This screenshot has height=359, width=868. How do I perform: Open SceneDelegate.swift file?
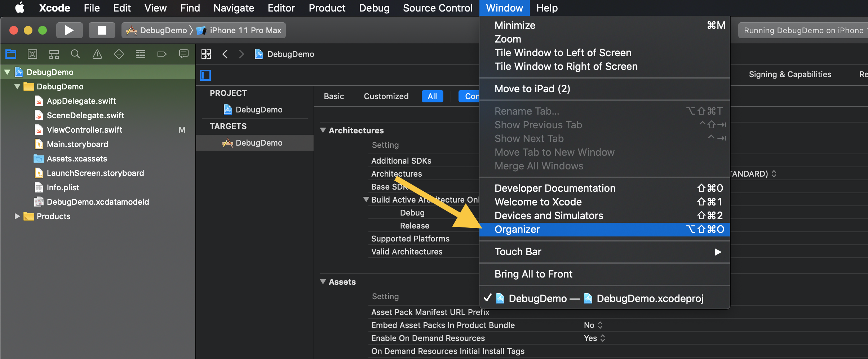pos(85,115)
